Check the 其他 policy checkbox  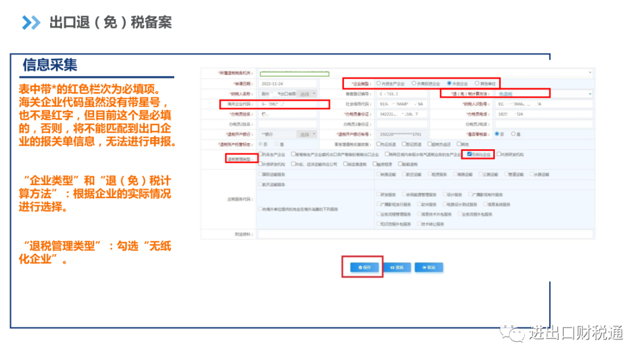point(459,144)
